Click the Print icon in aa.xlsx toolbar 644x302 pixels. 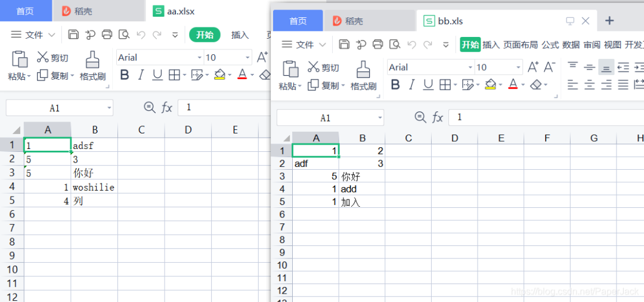[107, 35]
